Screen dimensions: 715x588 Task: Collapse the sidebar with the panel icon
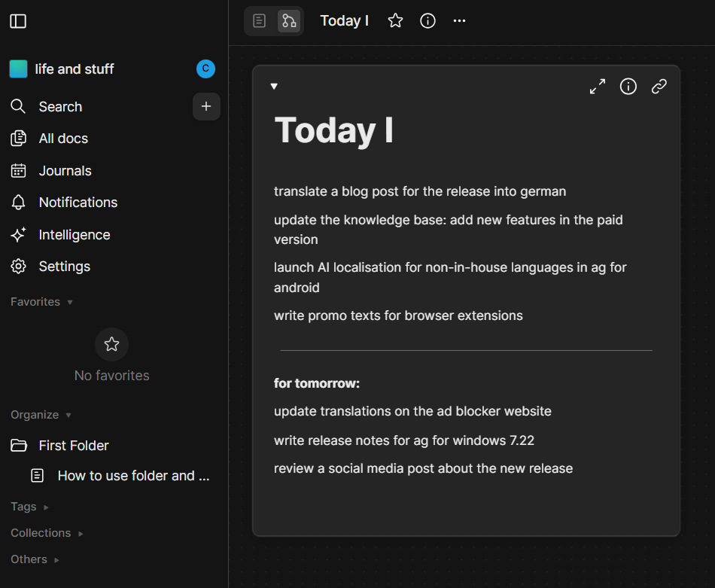(x=18, y=21)
